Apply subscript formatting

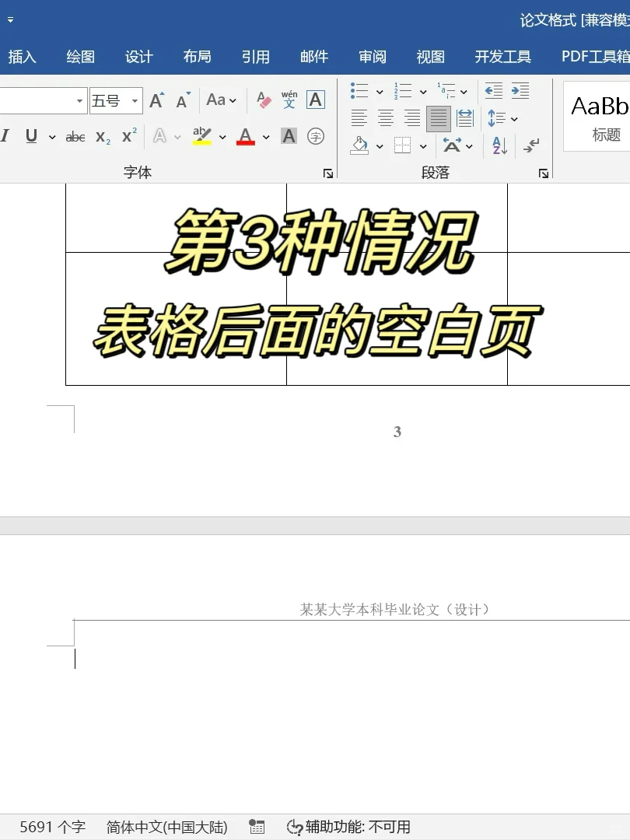pyautogui.click(x=103, y=137)
